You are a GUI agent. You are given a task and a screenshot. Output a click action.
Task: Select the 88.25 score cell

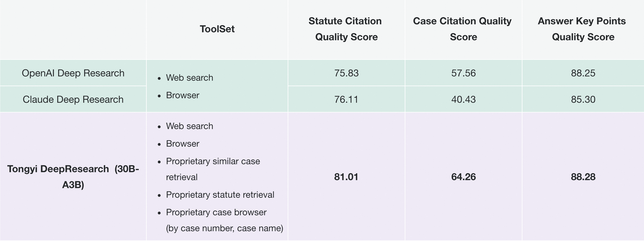pos(583,73)
